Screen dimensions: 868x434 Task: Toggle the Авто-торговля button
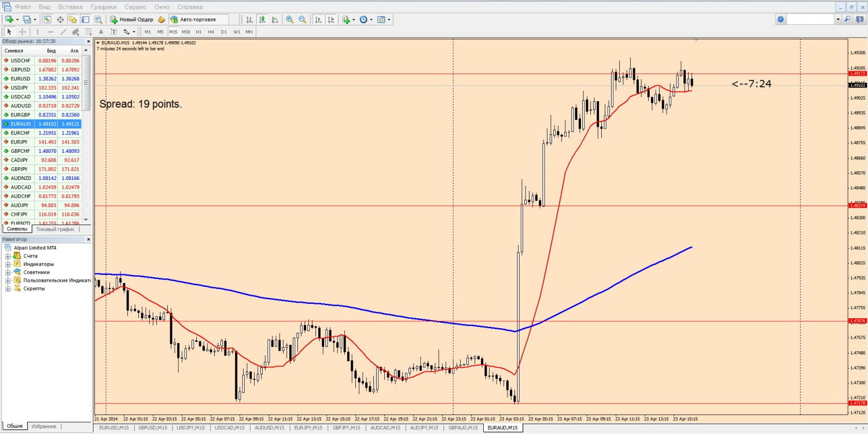click(x=198, y=20)
